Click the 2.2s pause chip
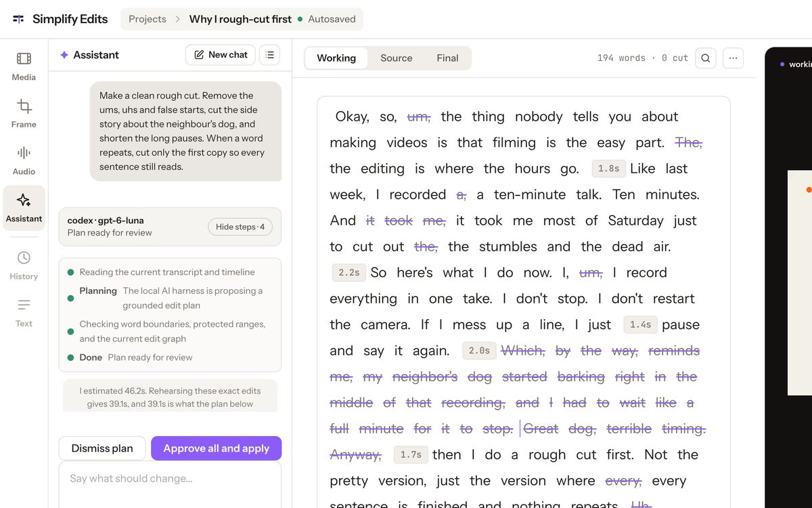The image size is (812, 508). point(349,273)
